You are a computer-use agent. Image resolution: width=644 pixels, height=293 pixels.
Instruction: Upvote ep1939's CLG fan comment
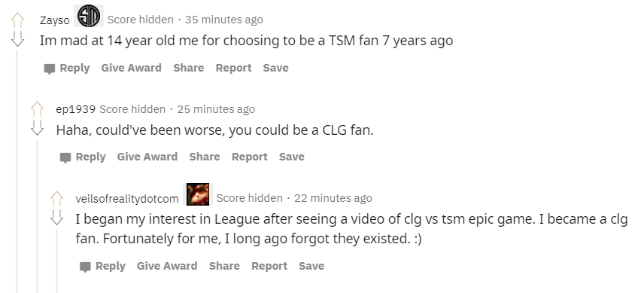(x=37, y=109)
